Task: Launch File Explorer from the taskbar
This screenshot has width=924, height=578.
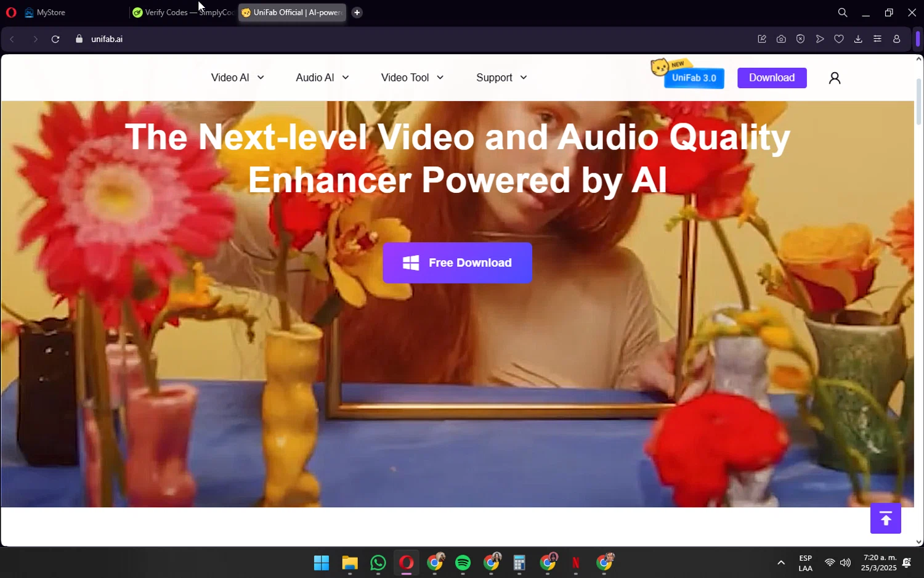Action: [x=350, y=563]
